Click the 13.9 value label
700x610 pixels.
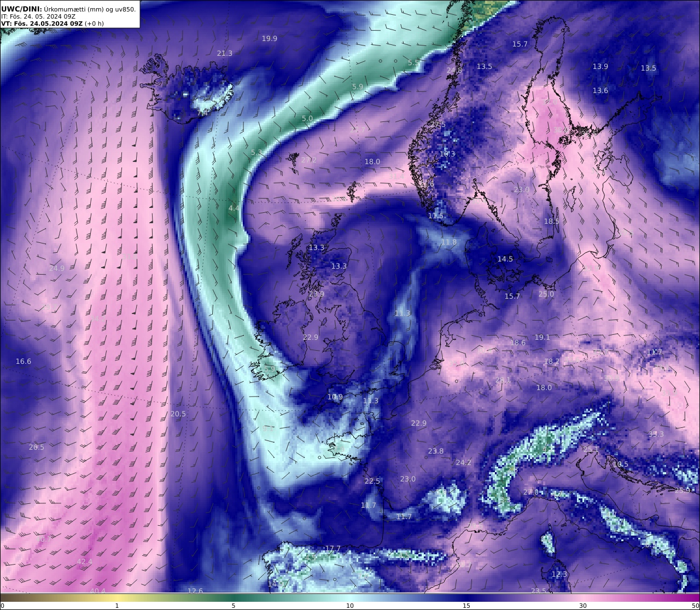tap(600, 67)
